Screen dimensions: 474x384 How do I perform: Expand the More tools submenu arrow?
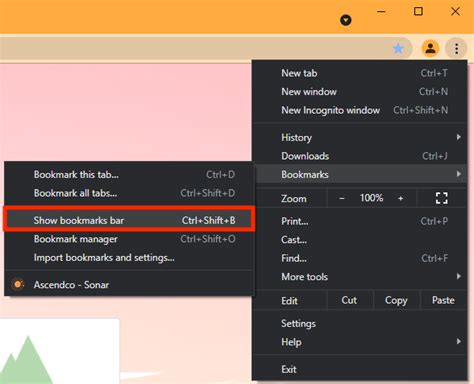(459, 276)
